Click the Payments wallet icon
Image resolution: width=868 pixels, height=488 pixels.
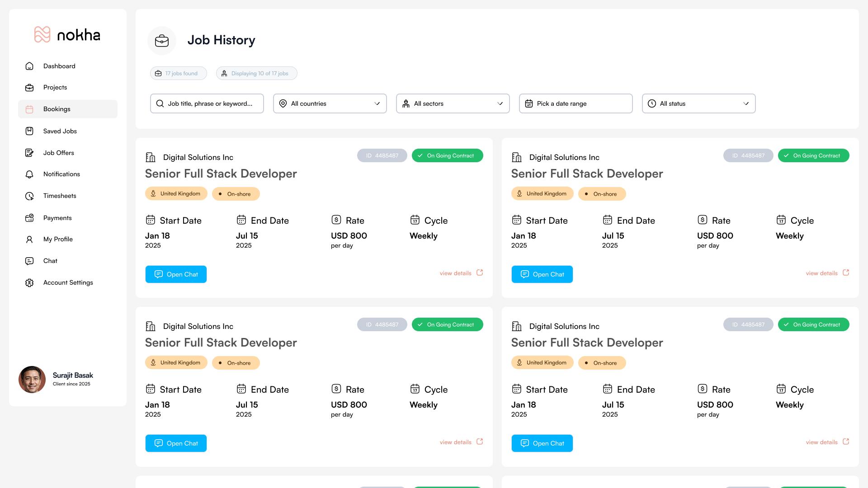(x=29, y=218)
